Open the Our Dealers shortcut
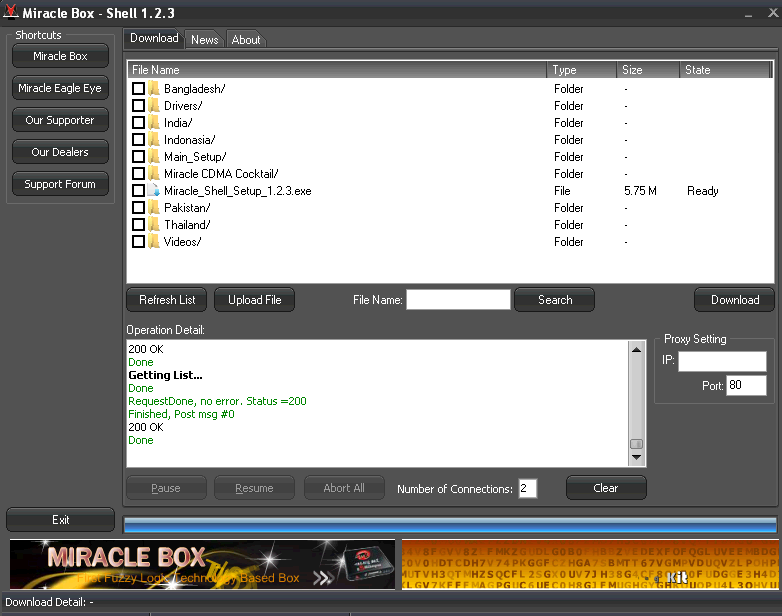The width and height of the screenshot is (782, 616). click(60, 152)
